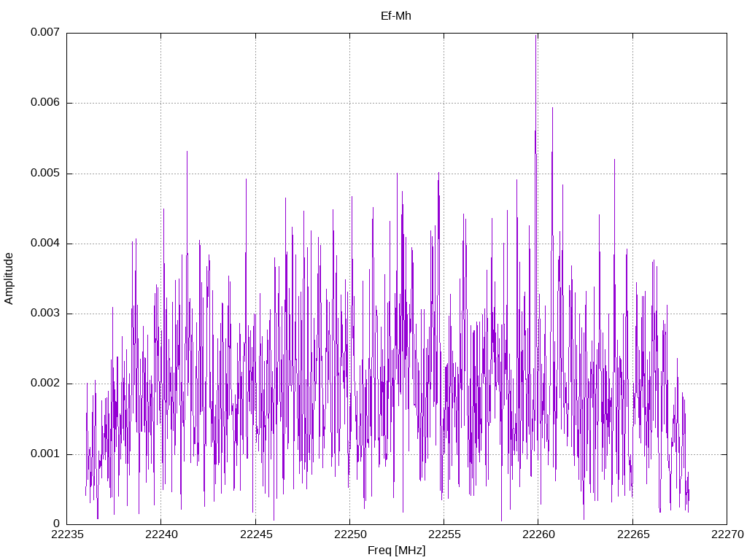747x560 pixels.
Task: Click the 0.004 y-axis tick label
Action: 44,244
